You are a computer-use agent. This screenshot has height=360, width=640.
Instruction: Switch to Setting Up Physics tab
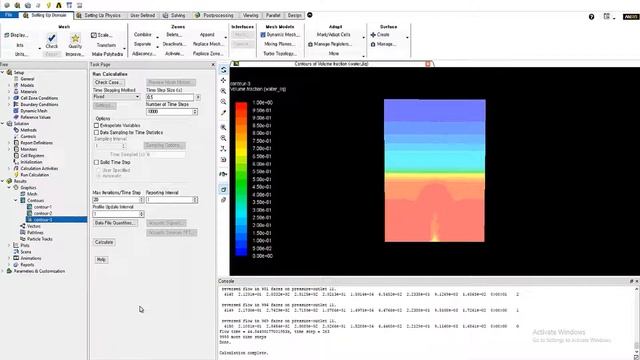click(x=99, y=16)
